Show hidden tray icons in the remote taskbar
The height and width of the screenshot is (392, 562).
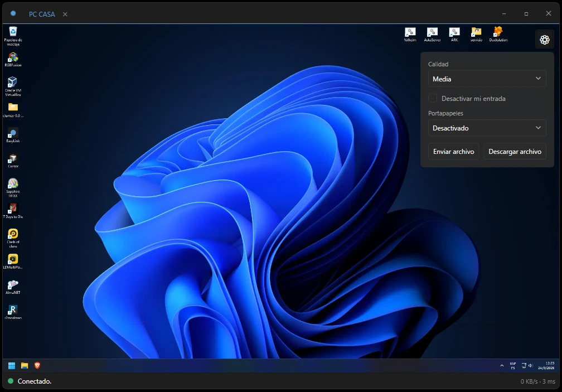point(502,365)
